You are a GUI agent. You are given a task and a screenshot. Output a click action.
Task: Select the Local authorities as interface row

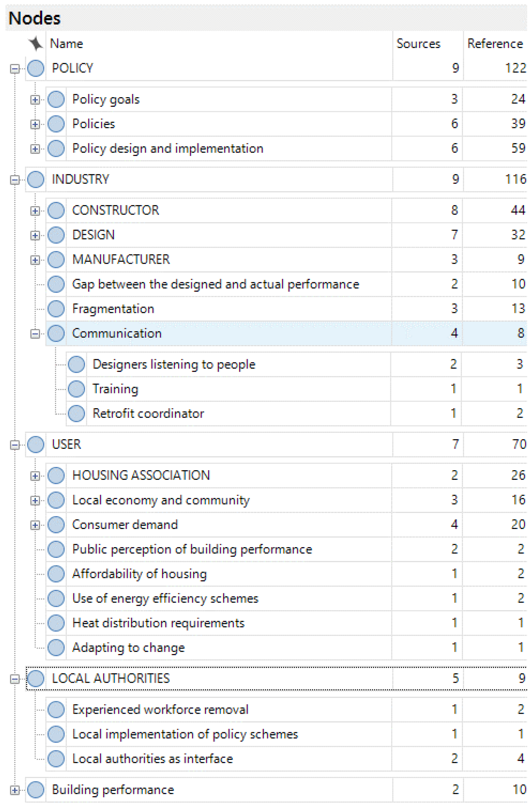(x=153, y=759)
